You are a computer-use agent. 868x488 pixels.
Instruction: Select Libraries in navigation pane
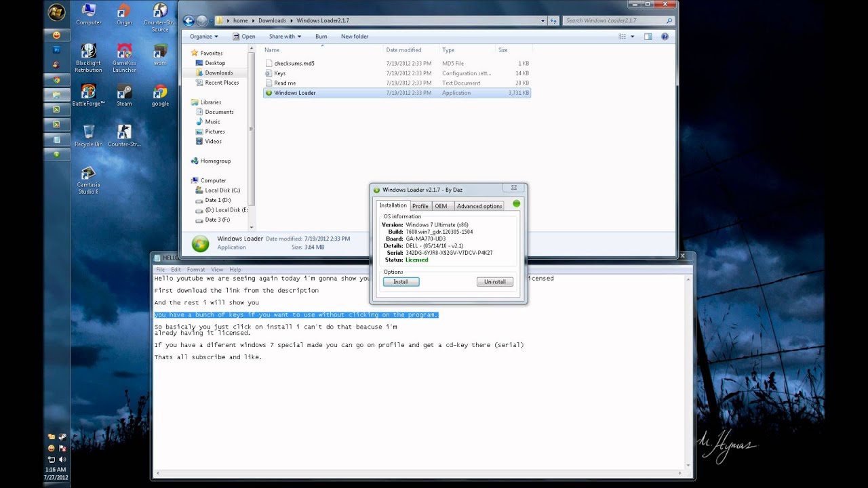210,102
